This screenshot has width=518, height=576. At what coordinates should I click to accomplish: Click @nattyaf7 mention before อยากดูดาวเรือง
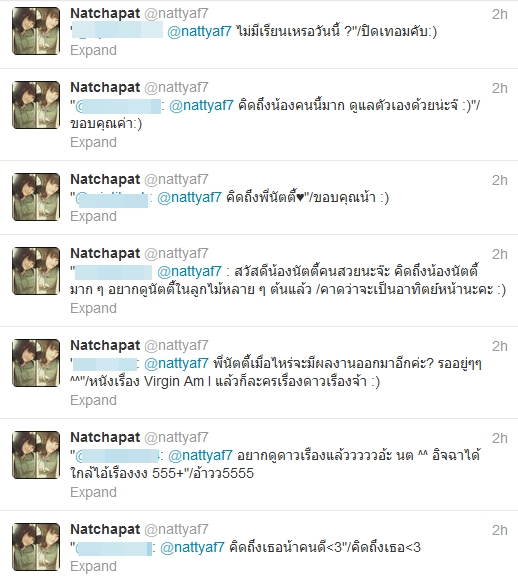coord(200,456)
